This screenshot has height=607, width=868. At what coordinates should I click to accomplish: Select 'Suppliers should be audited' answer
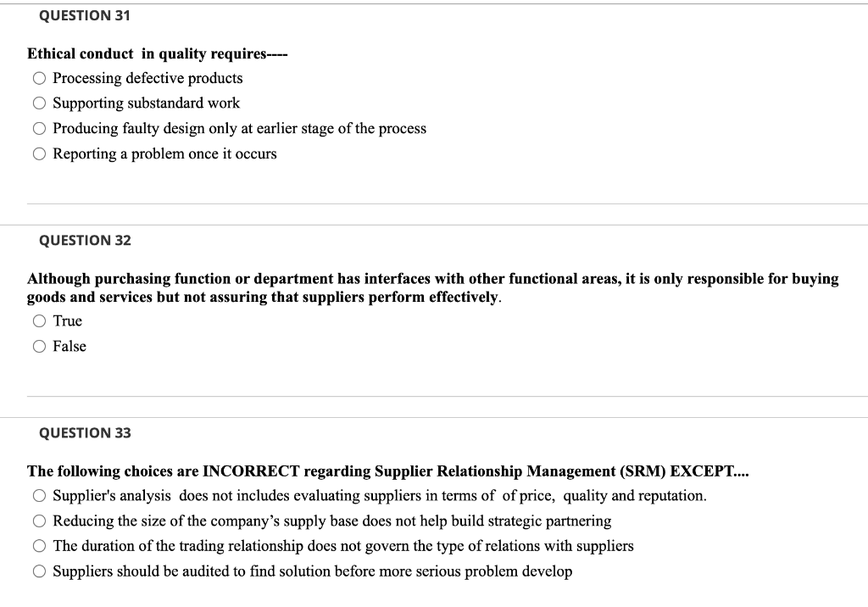[x=39, y=571]
